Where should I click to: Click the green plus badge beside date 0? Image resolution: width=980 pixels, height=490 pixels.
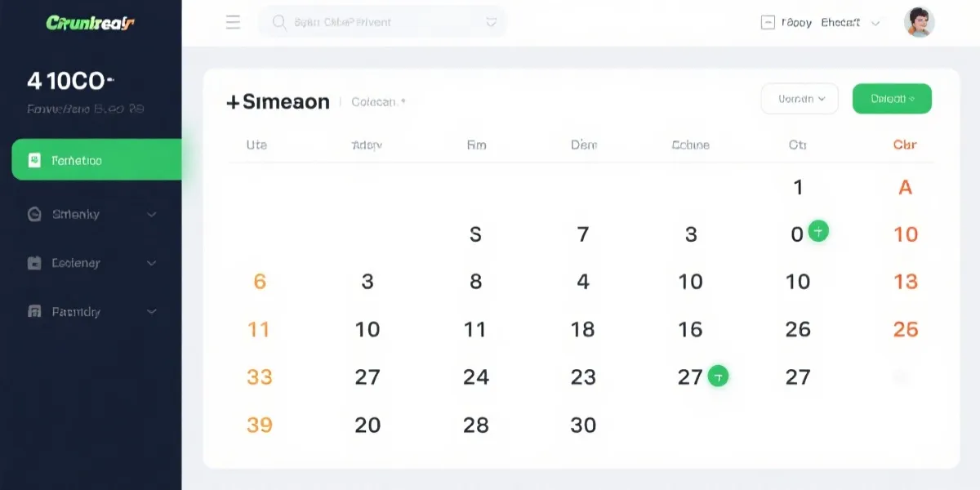818,231
